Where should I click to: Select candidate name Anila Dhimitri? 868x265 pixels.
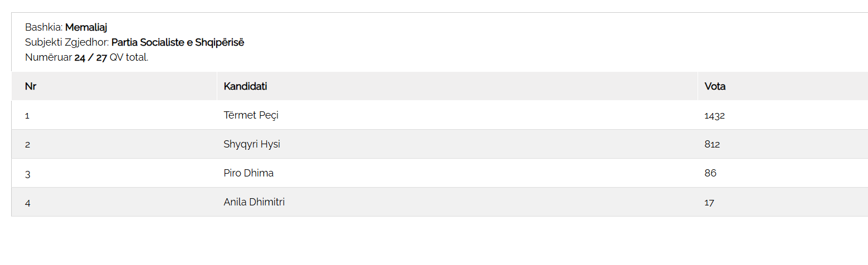pos(254,202)
